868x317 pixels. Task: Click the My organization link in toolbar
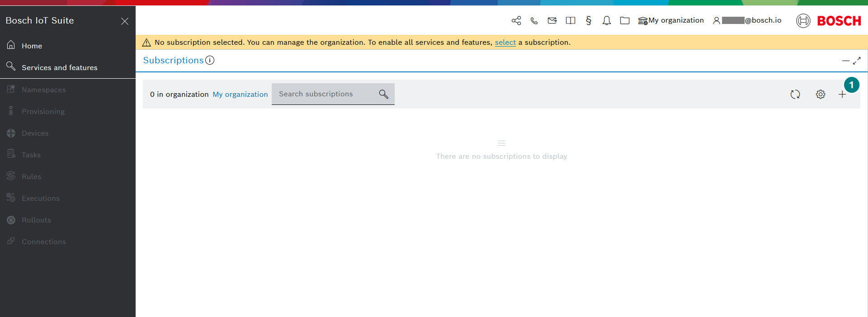tap(240, 94)
